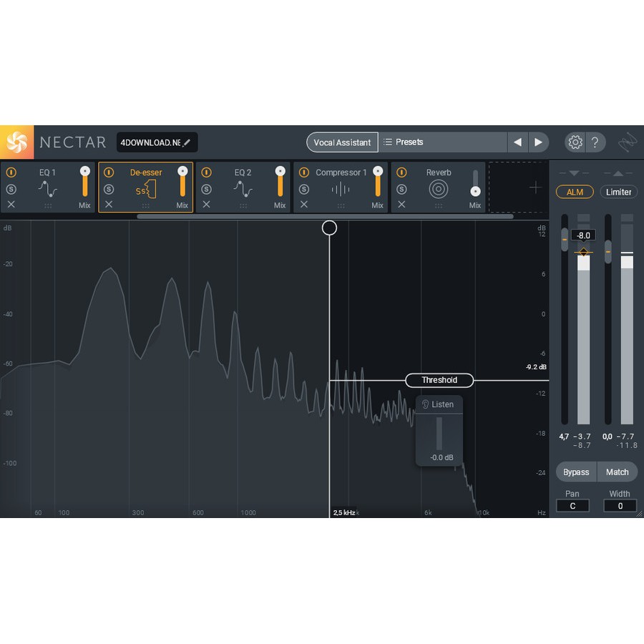Click the help question mark icon

(595, 142)
